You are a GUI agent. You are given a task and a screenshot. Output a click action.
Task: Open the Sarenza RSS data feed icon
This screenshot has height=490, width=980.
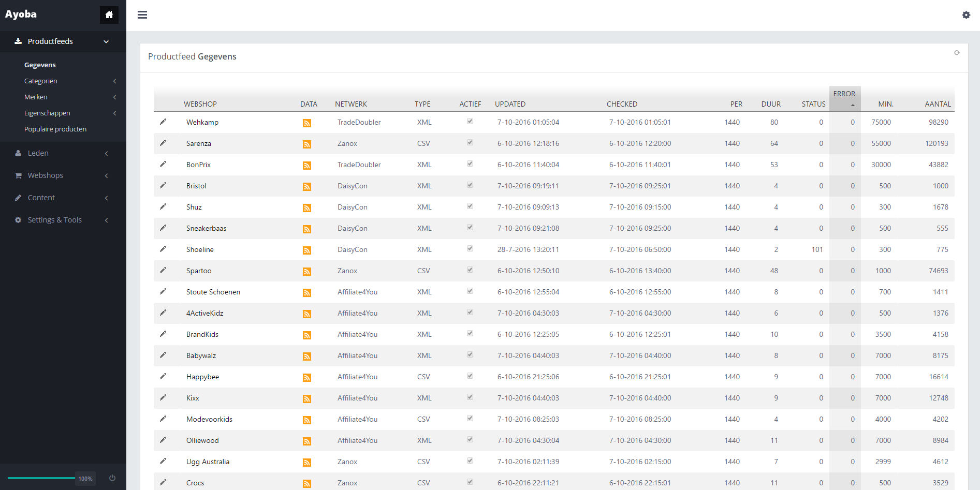pyautogui.click(x=307, y=144)
